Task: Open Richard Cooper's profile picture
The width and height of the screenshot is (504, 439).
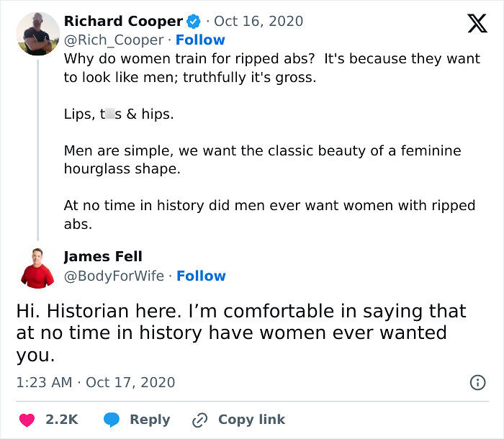Action: [x=38, y=34]
